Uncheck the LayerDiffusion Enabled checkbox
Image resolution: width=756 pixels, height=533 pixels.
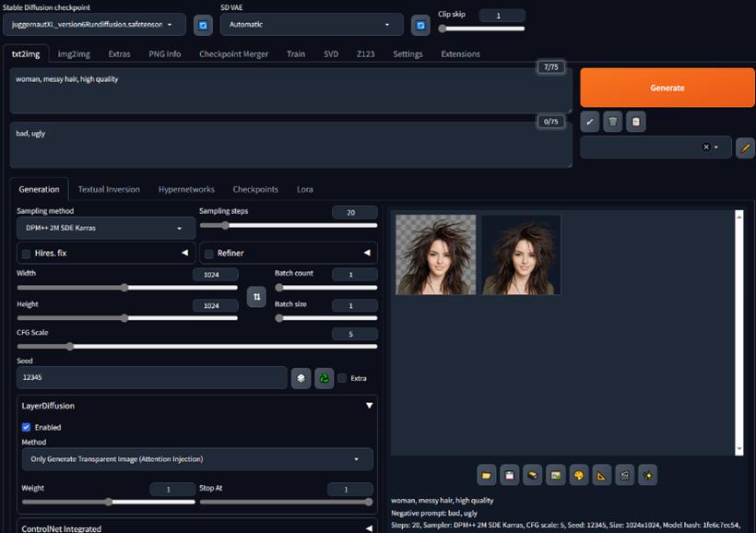pos(26,427)
